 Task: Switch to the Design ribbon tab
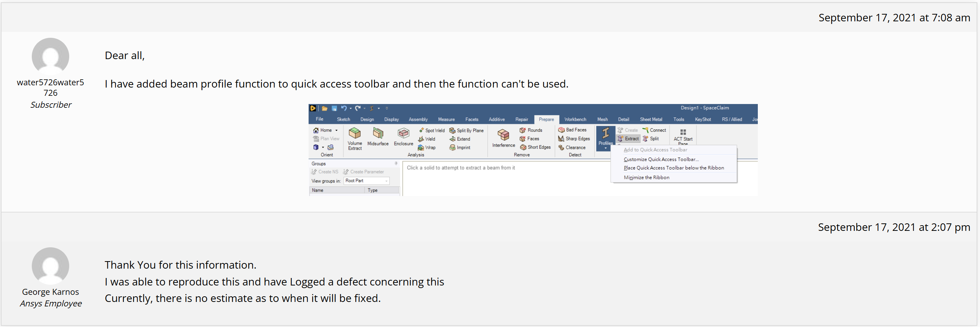tap(367, 119)
